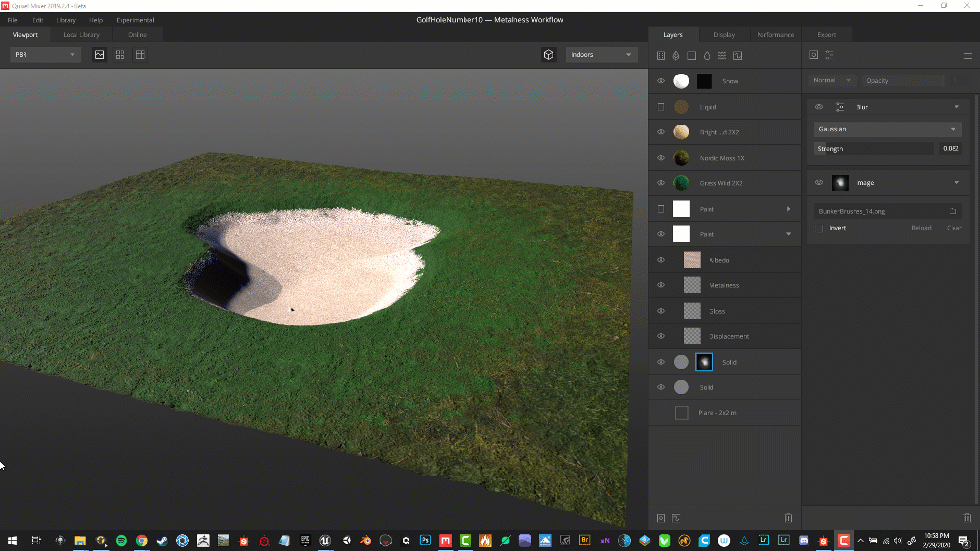Viewport: 980px width, 551px height.
Task: Hide the Snow layer via its eye icon
Action: click(661, 81)
